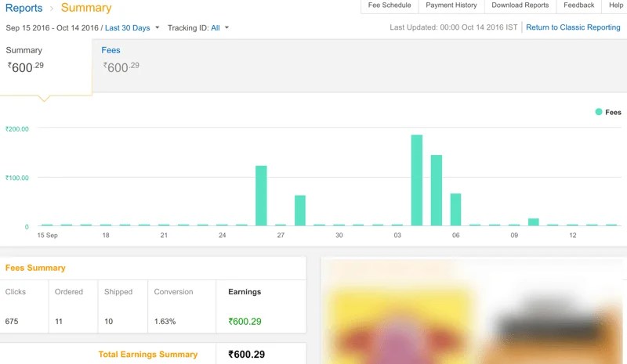The image size is (627, 364).
Task: Click the Fees Summary heading
Action: [x=35, y=268]
